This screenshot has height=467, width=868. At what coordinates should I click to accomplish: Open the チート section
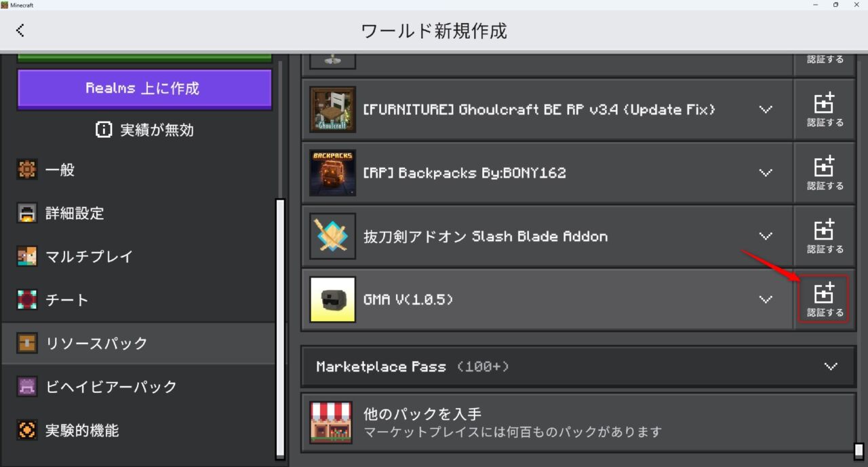[x=138, y=301]
